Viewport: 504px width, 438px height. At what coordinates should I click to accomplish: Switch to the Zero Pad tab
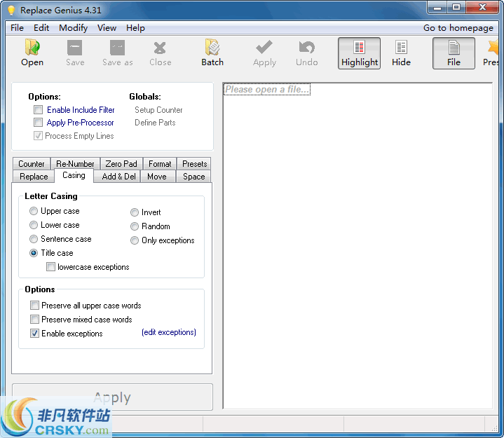121,164
